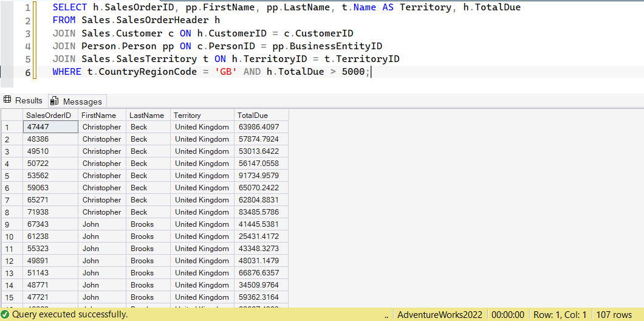
Task: Click cell with order ID 49891
Action: 50,261
